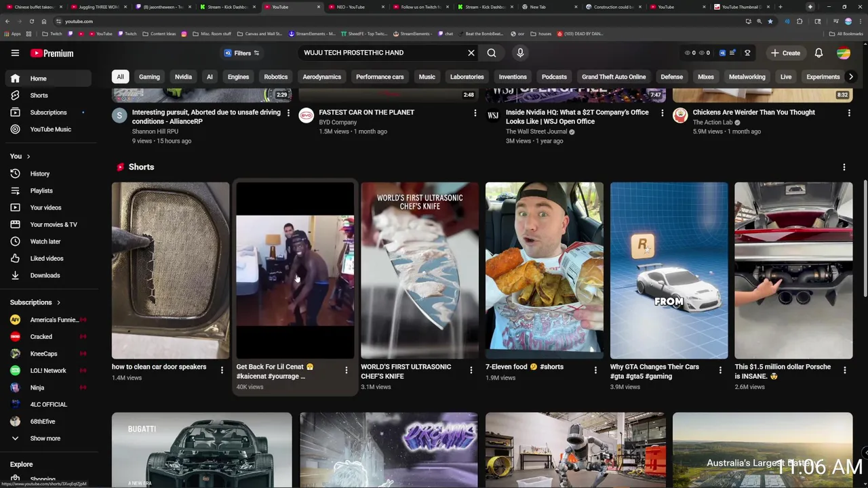Image resolution: width=868 pixels, height=488 pixels.
Task: Clear the search box text
Action: [x=471, y=53]
